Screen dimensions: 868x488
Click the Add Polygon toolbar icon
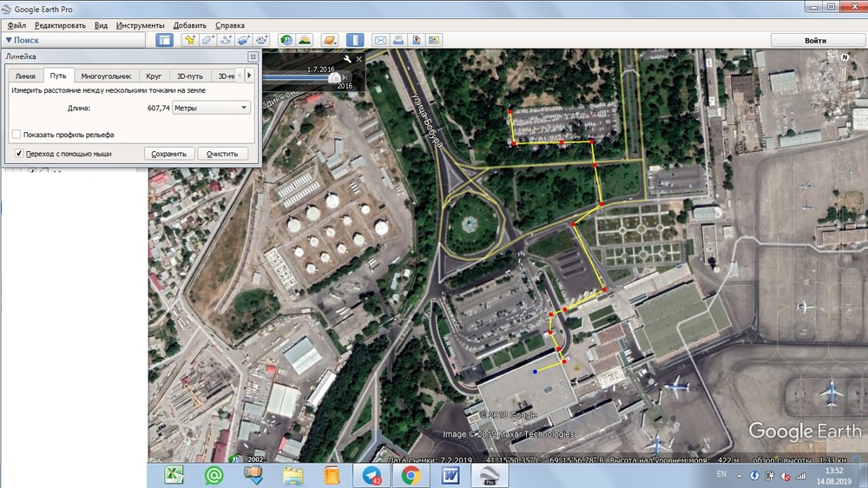pyautogui.click(x=208, y=40)
